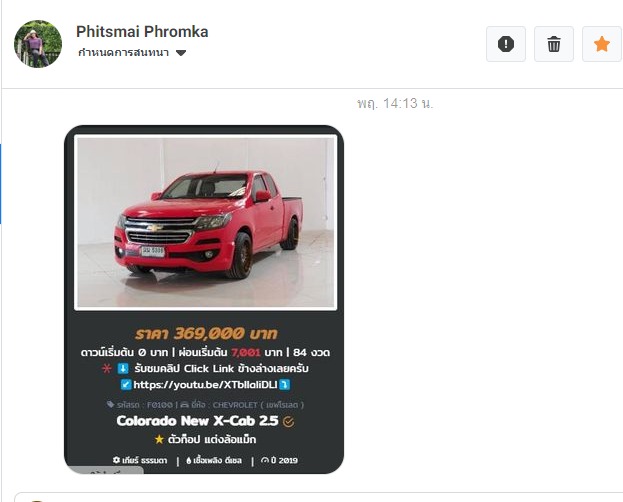The width and height of the screenshot is (623, 502).
Task: Click the speedometer icon beside ปี 2019
Action: pyautogui.click(x=265, y=460)
